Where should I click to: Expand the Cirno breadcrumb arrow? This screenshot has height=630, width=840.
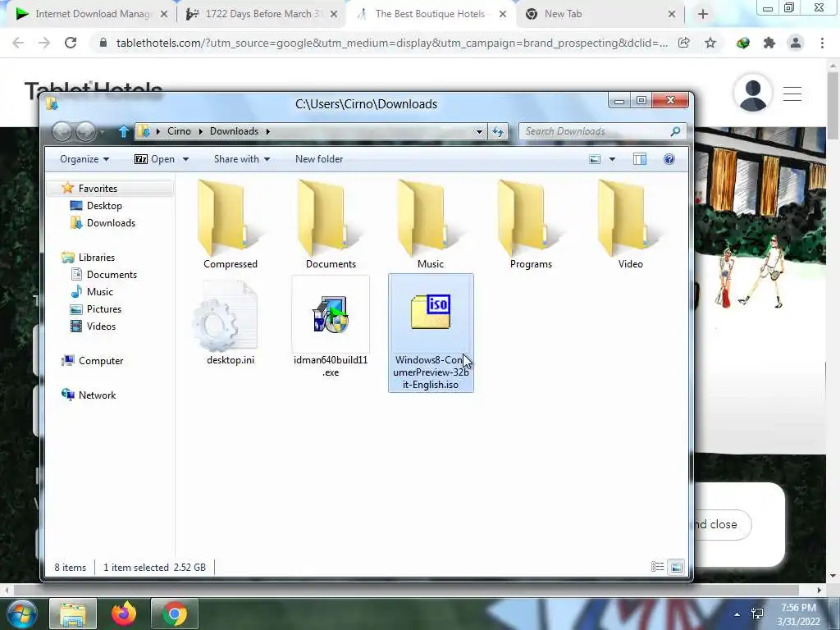tap(200, 131)
